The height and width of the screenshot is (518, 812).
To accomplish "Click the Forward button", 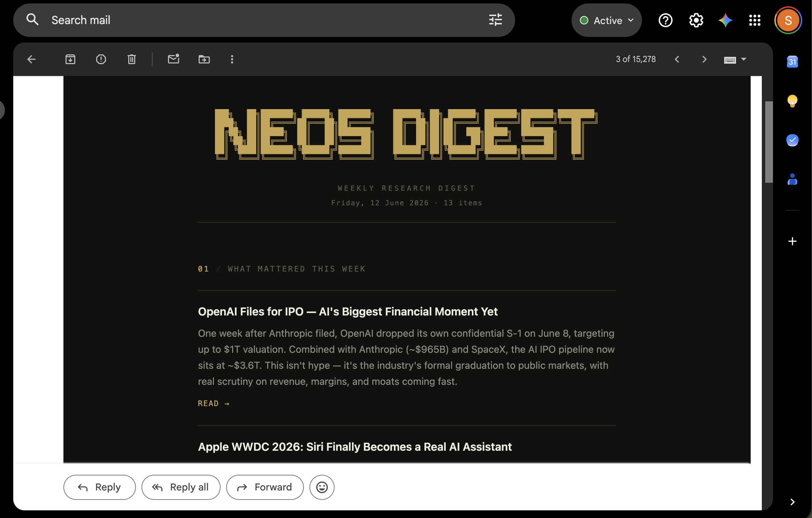I will pyautogui.click(x=265, y=487).
